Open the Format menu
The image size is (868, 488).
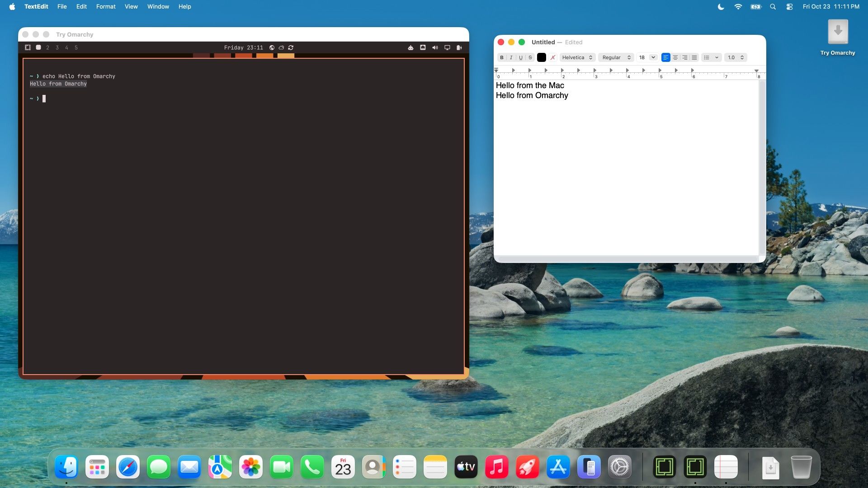coord(106,6)
